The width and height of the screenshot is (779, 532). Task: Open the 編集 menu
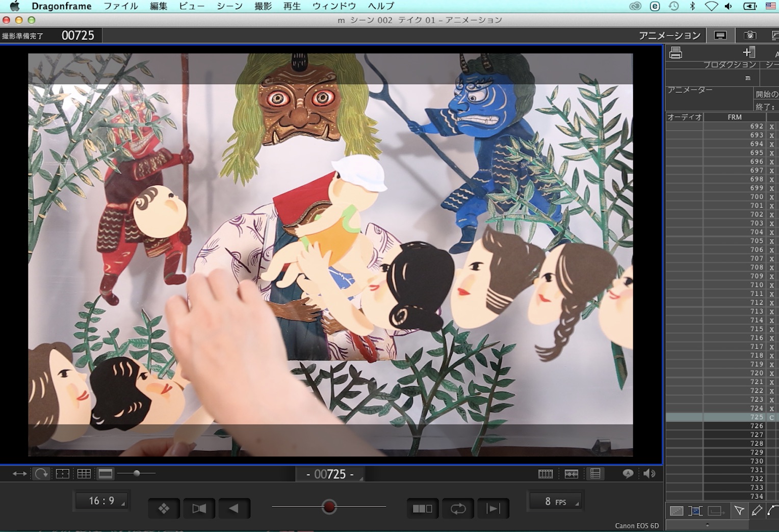159,6
